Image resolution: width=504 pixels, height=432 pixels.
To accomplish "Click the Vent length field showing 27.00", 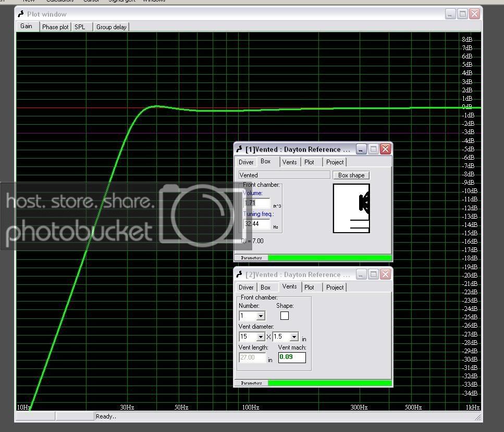I will (x=252, y=357).
